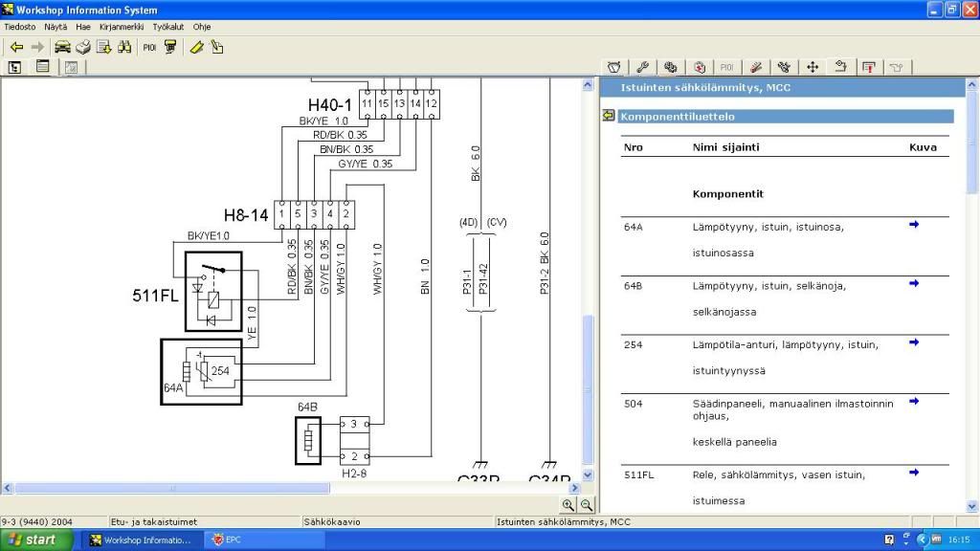The width and height of the screenshot is (980, 551).
Task: Show picture for relay 511FL
Action: coord(914,473)
